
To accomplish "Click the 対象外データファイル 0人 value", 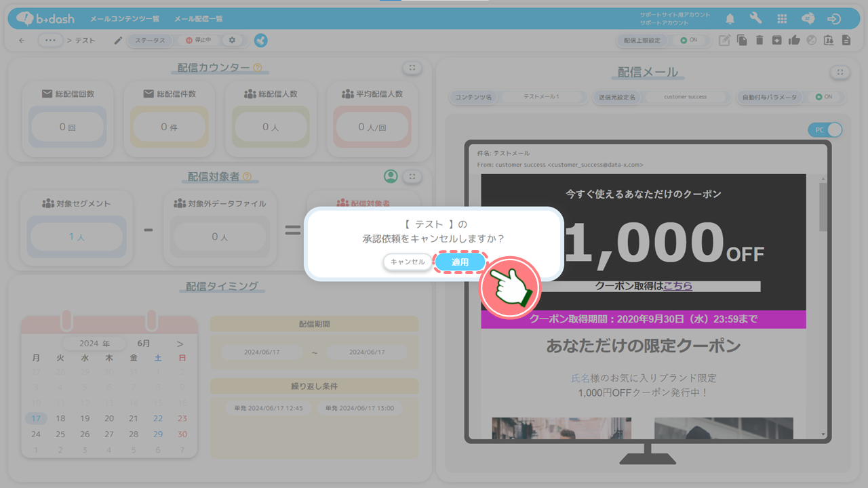I will pyautogui.click(x=220, y=237).
